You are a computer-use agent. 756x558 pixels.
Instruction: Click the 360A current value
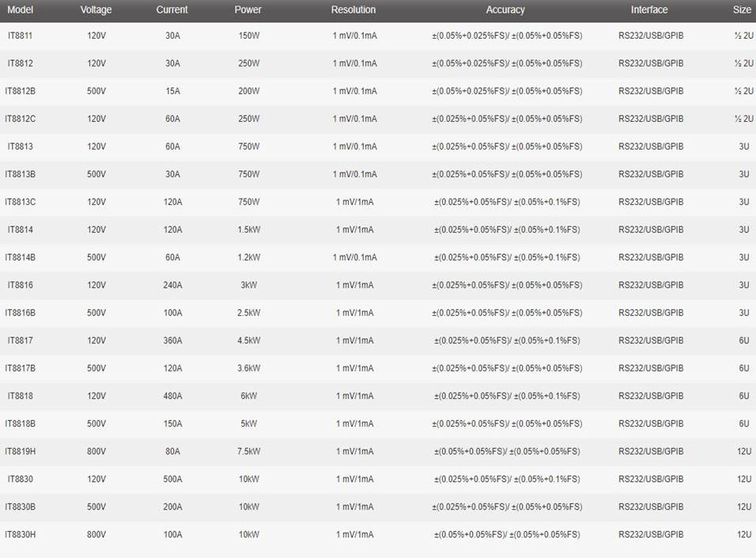[x=173, y=340]
